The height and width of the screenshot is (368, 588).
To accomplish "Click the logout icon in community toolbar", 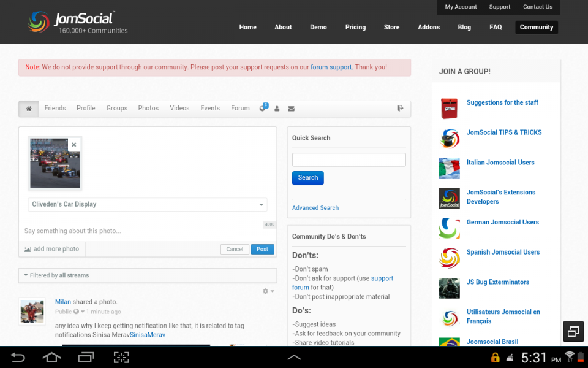I will [400, 108].
